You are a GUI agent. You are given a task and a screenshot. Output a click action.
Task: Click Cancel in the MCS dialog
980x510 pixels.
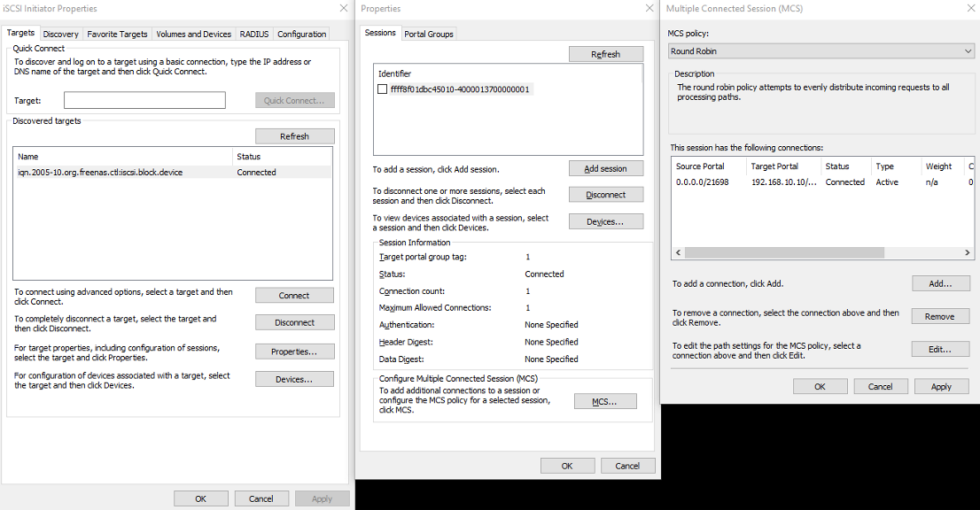tap(881, 386)
